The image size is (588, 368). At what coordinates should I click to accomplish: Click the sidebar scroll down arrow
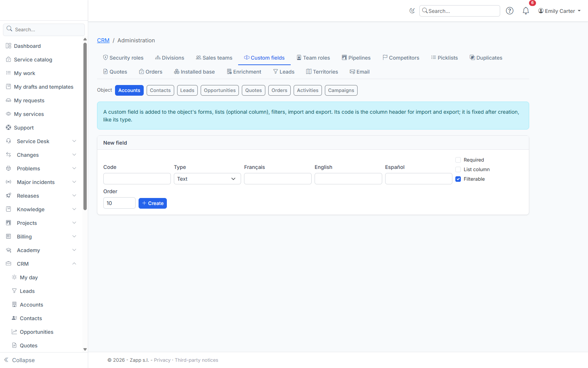[85, 349]
